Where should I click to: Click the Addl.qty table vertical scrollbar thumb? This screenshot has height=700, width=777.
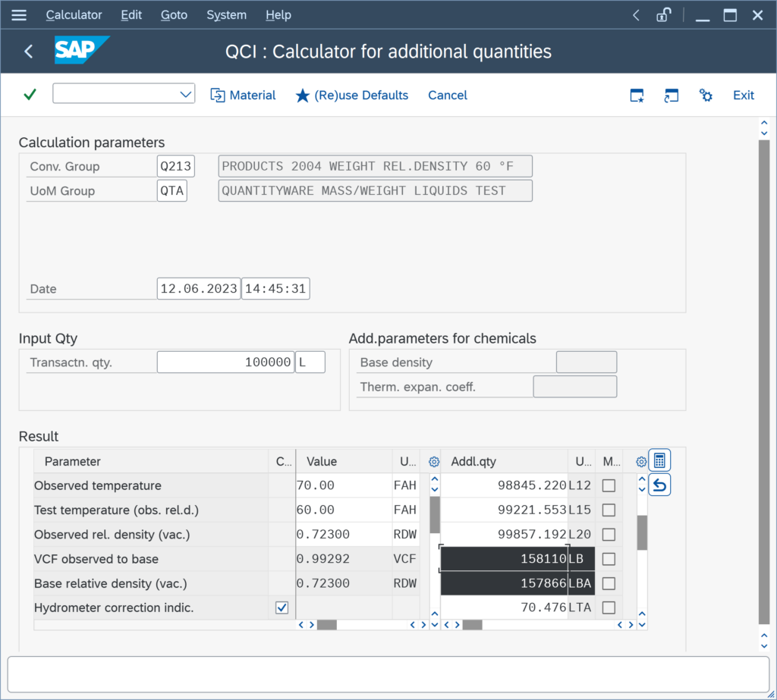pyautogui.click(x=642, y=532)
